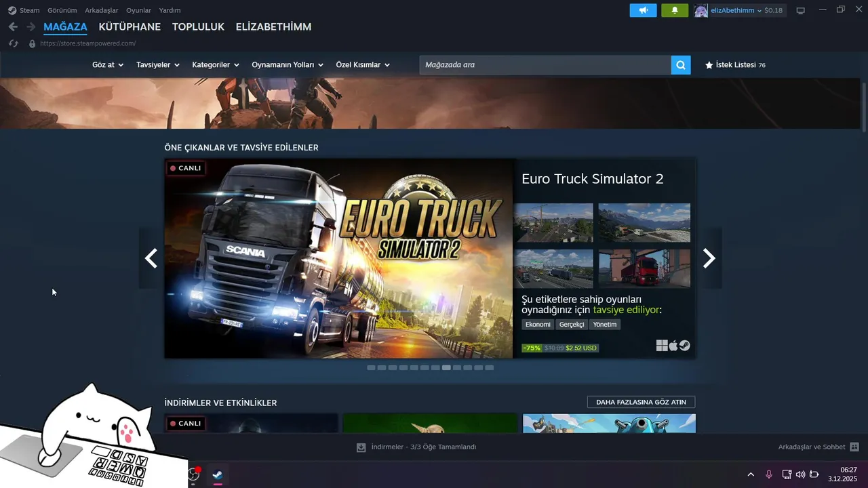Click the DAHA FAZLASINA GÖZ ATIN button
The width and height of the screenshot is (868, 488).
coord(641,402)
